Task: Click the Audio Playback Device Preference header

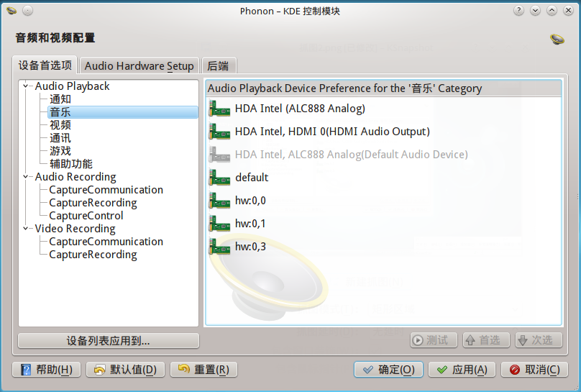Action: tap(383, 88)
